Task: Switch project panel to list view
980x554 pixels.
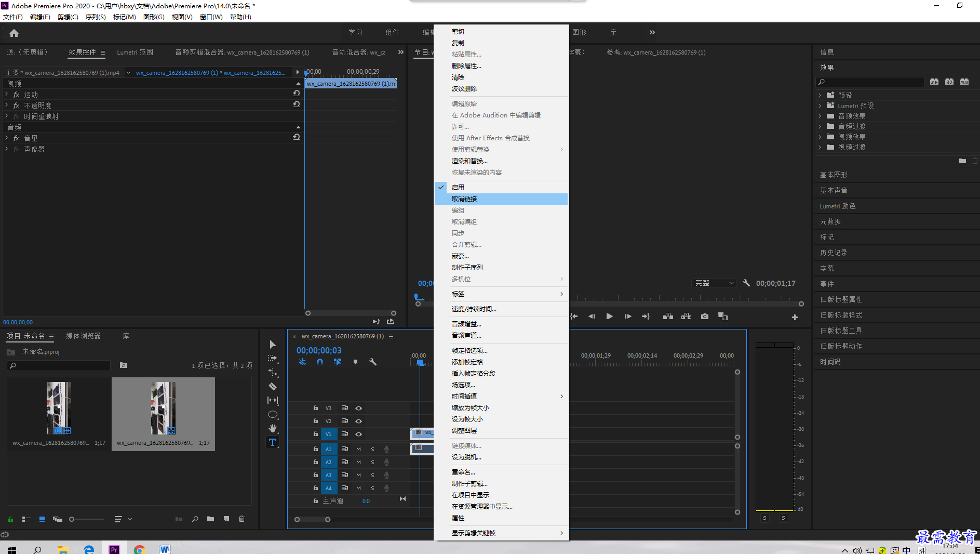Action: (x=26, y=519)
